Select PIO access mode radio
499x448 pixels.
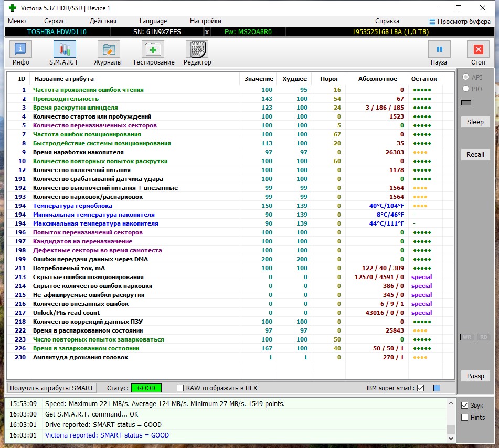point(465,89)
